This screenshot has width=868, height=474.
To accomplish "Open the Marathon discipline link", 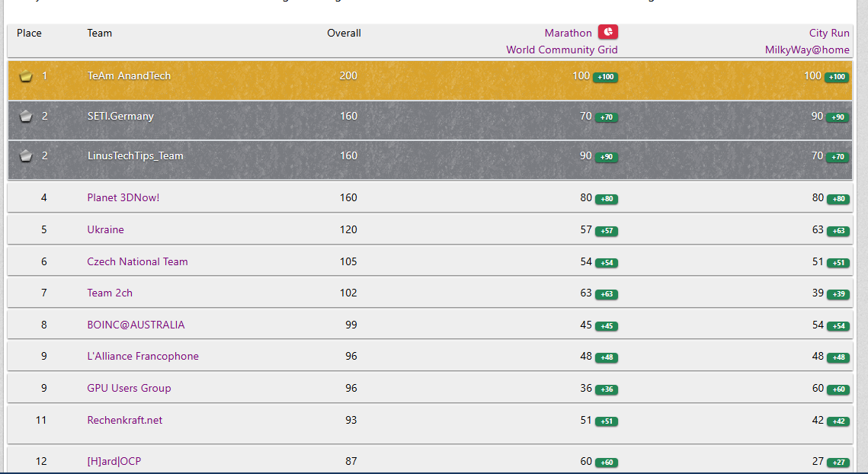I will click(x=568, y=34).
